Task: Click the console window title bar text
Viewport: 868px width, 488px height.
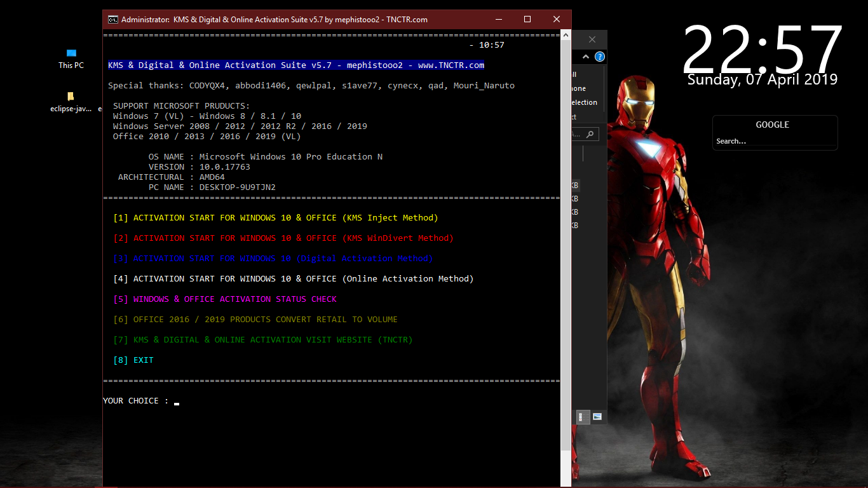Action: pos(275,20)
